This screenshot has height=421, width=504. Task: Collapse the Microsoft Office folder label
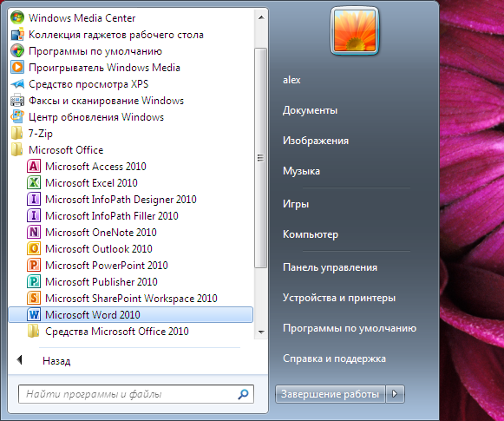pos(66,150)
